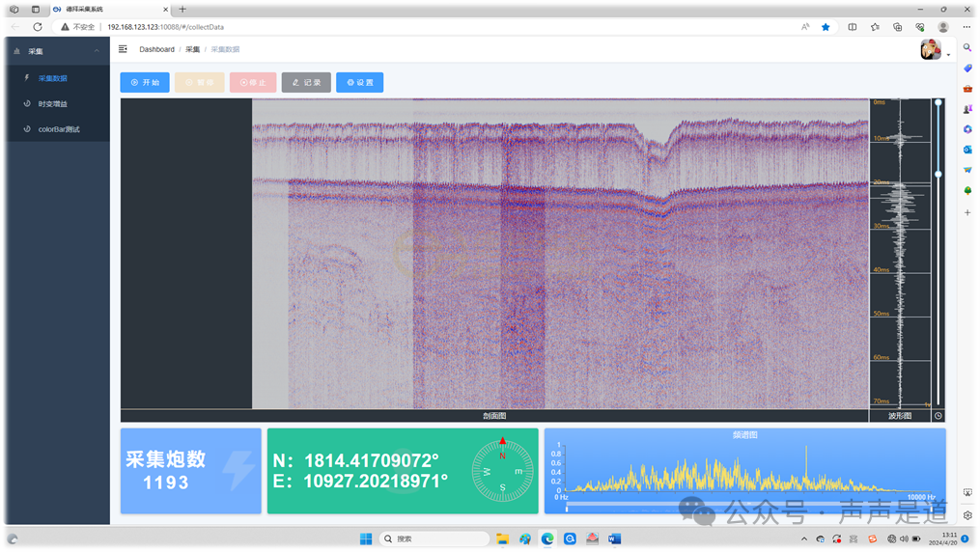Click the seismic profile image area
Image resolution: width=980 pixels, height=552 pixels.
[561, 254]
